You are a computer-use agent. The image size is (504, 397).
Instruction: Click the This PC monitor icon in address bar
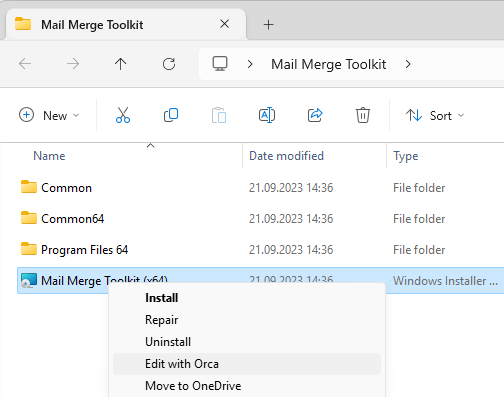[x=220, y=64]
